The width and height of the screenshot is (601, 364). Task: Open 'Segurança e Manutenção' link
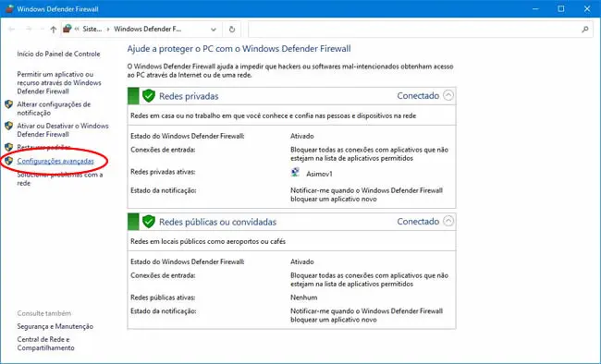tap(55, 326)
